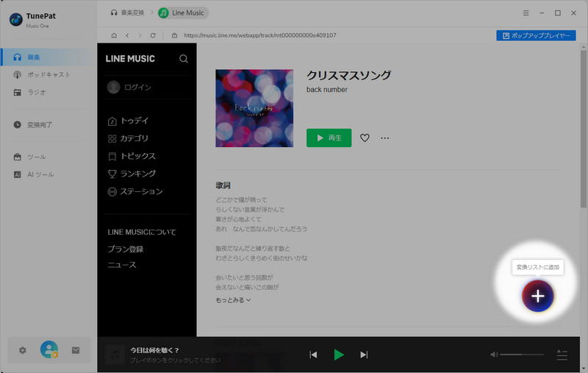The image size is (588, 373).
Task: Open ニュース link
Action: (122, 265)
